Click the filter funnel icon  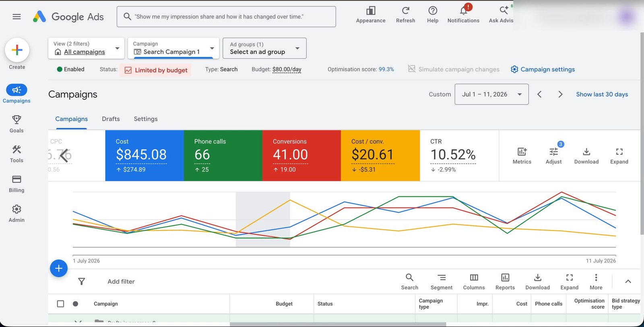click(82, 282)
